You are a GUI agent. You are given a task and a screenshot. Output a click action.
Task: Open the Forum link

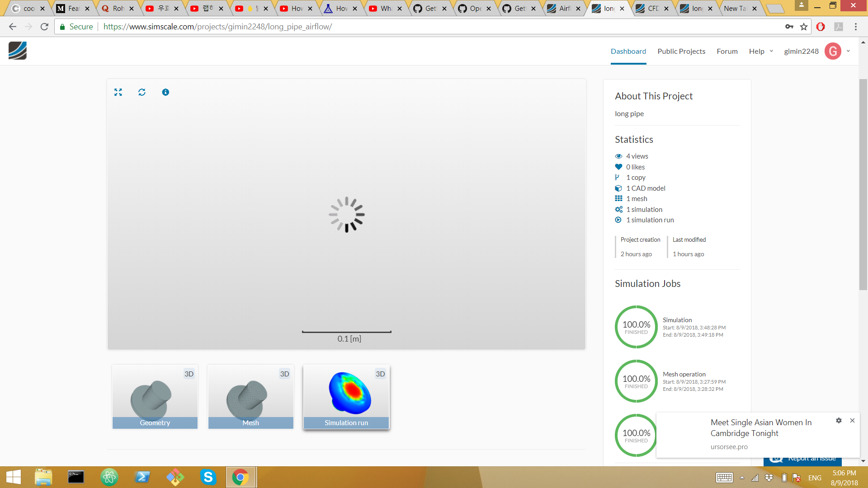(727, 51)
